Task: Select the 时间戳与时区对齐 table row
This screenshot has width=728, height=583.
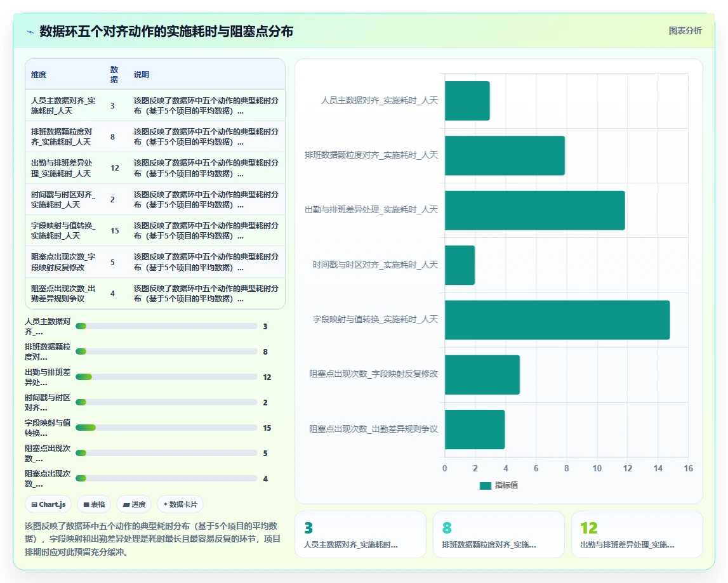Action: tap(155, 200)
